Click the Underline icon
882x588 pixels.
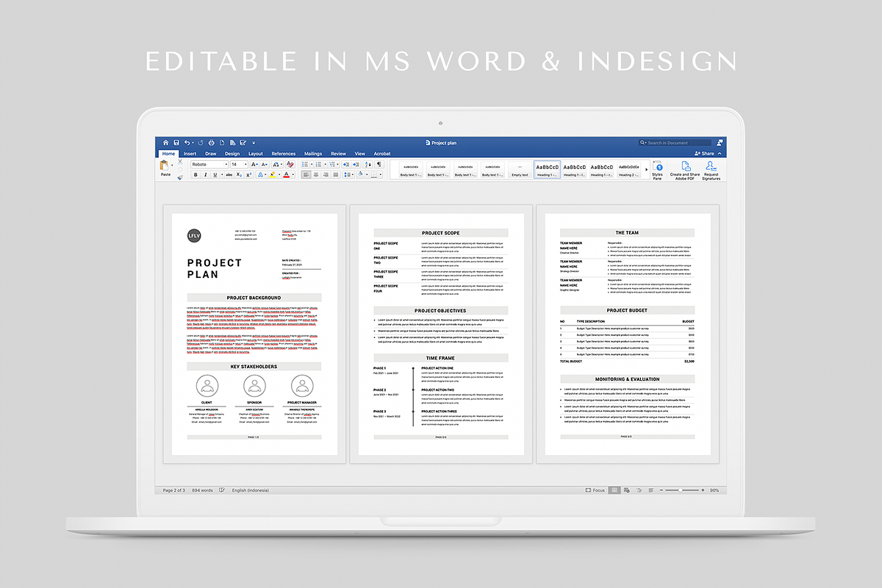(215, 175)
